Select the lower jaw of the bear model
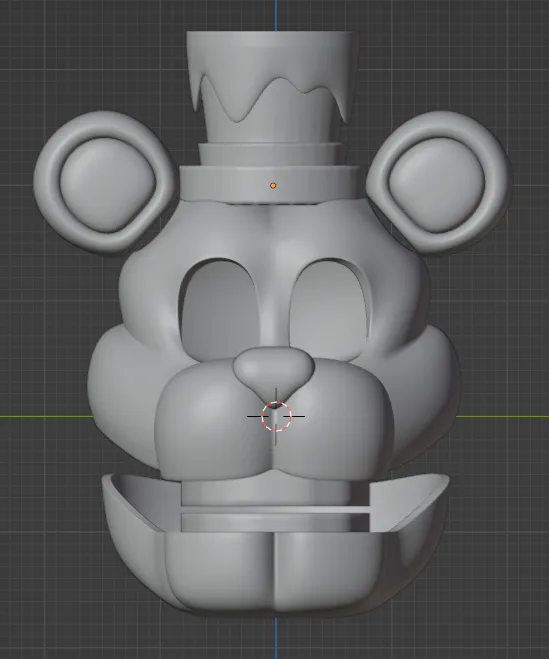Viewport: 549px width, 659px height. click(275, 546)
